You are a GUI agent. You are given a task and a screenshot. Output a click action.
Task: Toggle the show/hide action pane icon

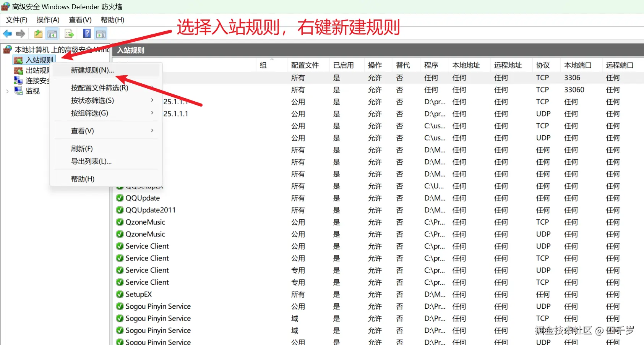click(x=101, y=34)
